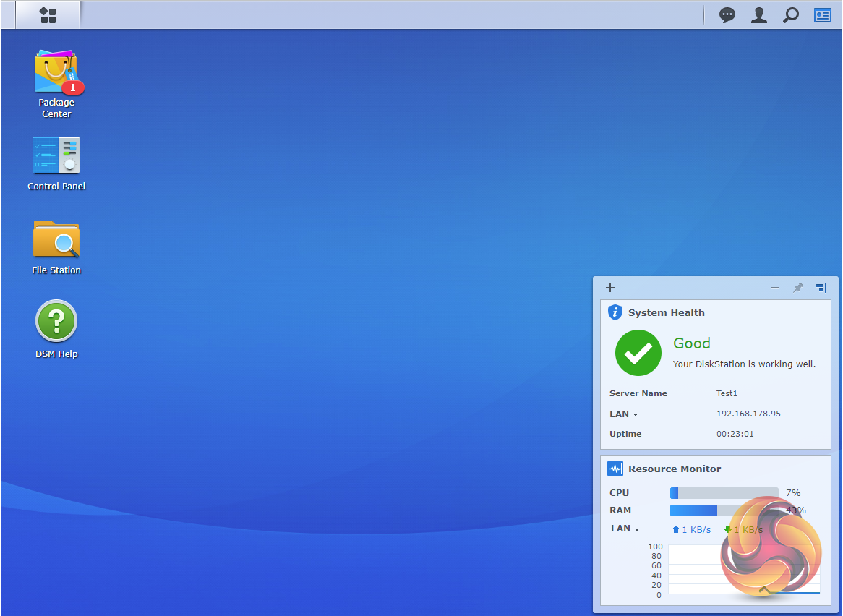Dock widget panel to side icon
The image size is (843, 616).
(x=821, y=288)
